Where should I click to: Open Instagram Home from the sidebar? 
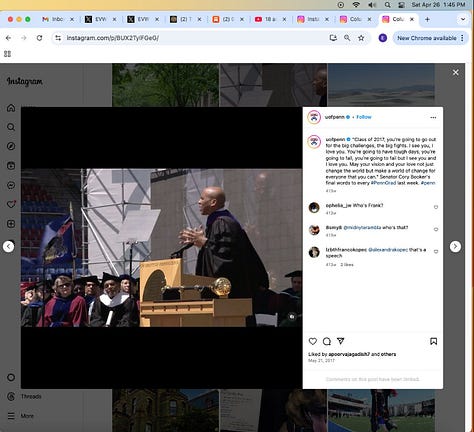[x=11, y=108]
